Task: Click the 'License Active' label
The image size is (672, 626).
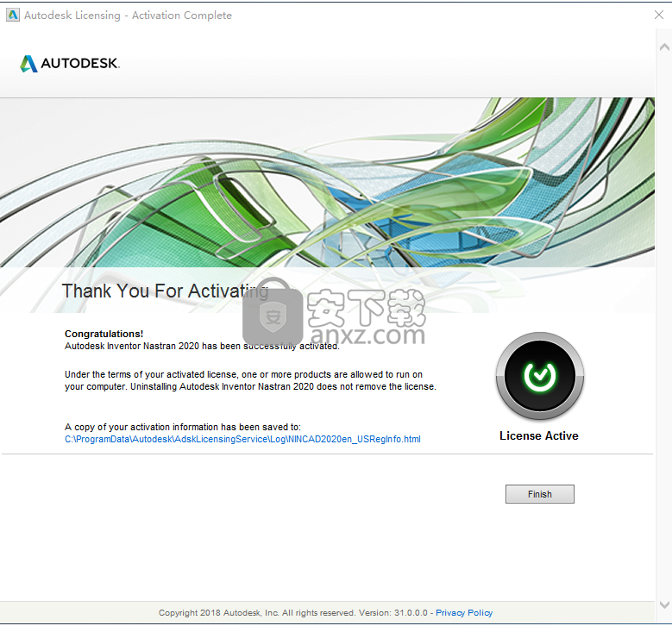Action: tap(539, 435)
